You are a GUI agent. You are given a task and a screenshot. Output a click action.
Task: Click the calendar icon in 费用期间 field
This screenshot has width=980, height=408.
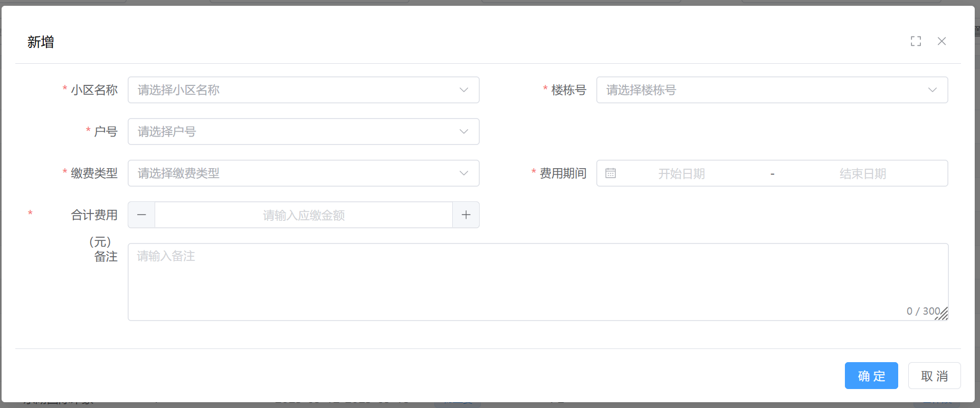(x=611, y=173)
